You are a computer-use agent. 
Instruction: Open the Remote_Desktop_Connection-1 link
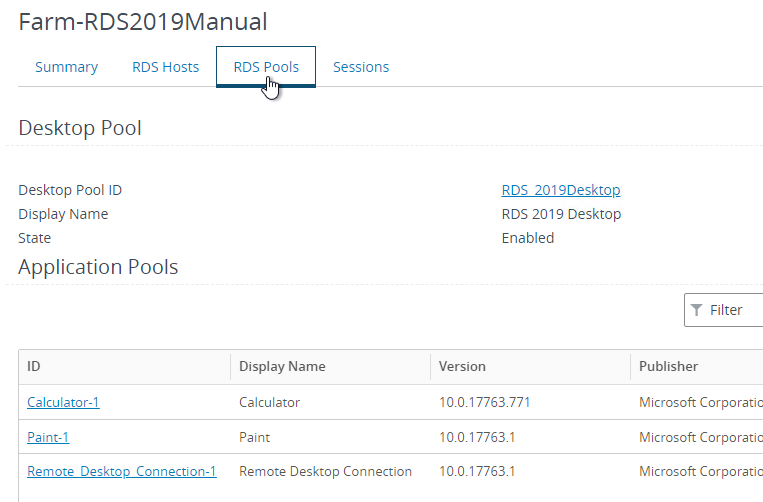point(122,471)
